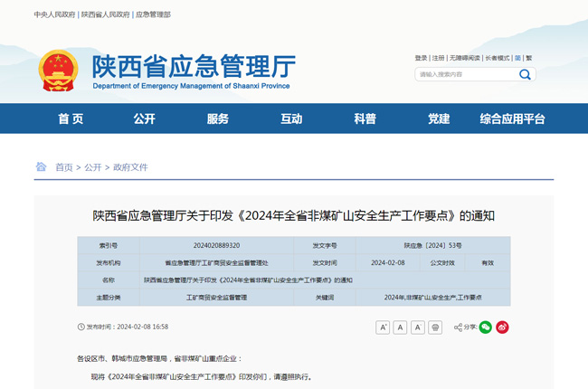Open the 中央人民政府 top link
This screenshot has width=588, height=389.
click(54, 15)
